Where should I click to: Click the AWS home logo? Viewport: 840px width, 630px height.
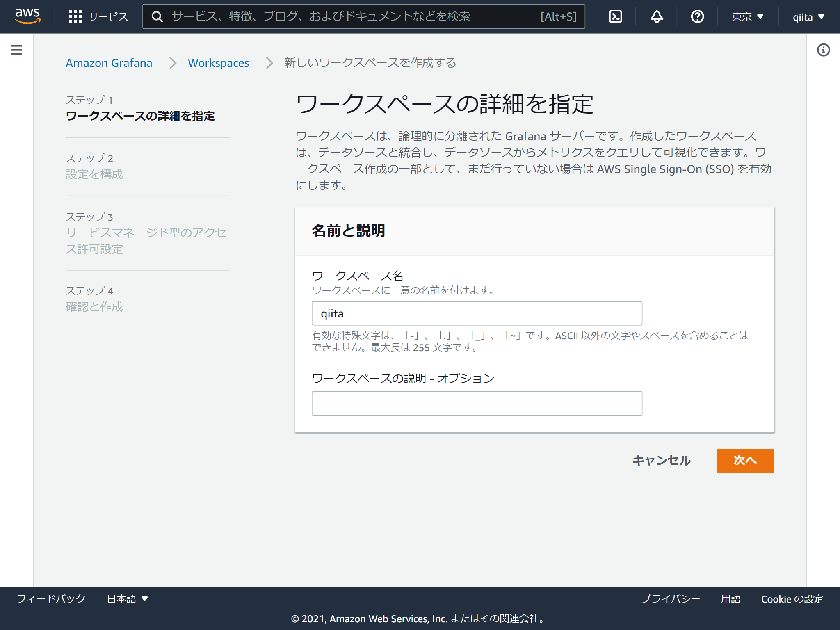pos(27,16)
